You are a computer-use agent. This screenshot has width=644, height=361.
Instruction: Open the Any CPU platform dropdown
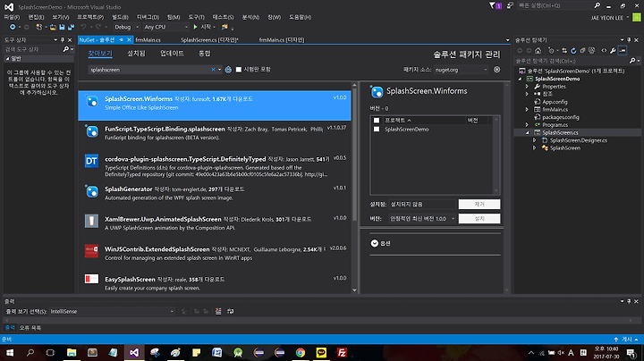click(x=166, y=27)
